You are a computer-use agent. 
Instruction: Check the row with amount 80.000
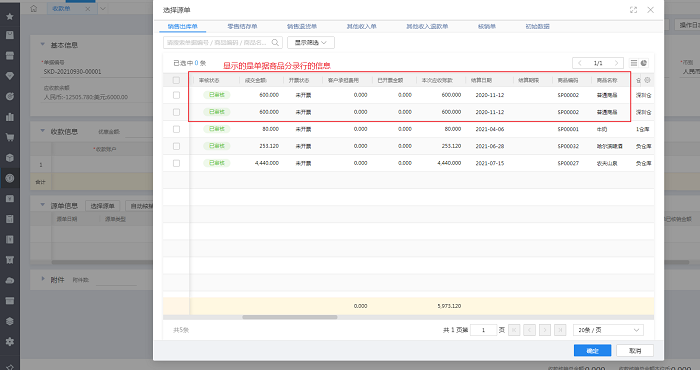(176, 129)
